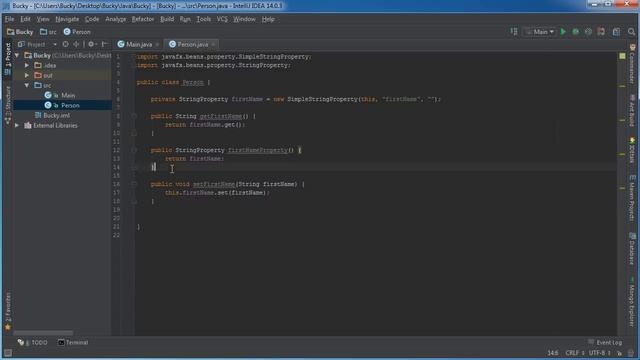Run with coverage icon in toolbar

pyautogui.click(x=588, y=31)
